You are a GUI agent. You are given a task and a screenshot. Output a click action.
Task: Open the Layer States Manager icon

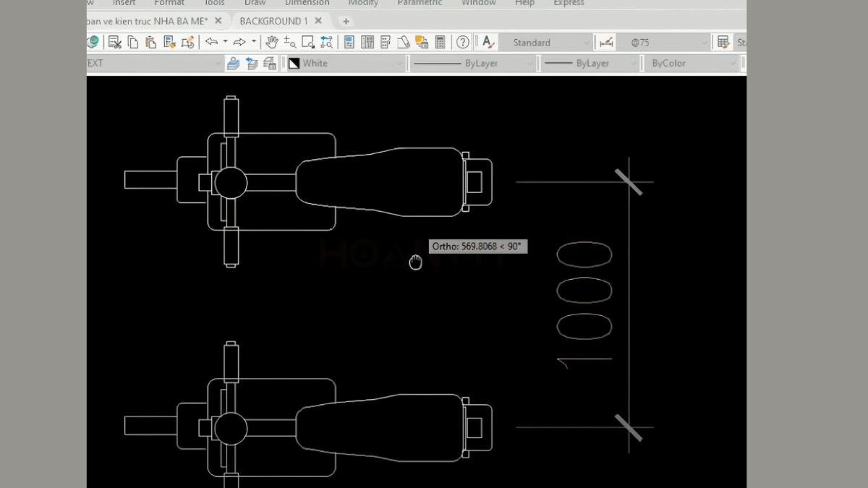(x=269, y=63)
